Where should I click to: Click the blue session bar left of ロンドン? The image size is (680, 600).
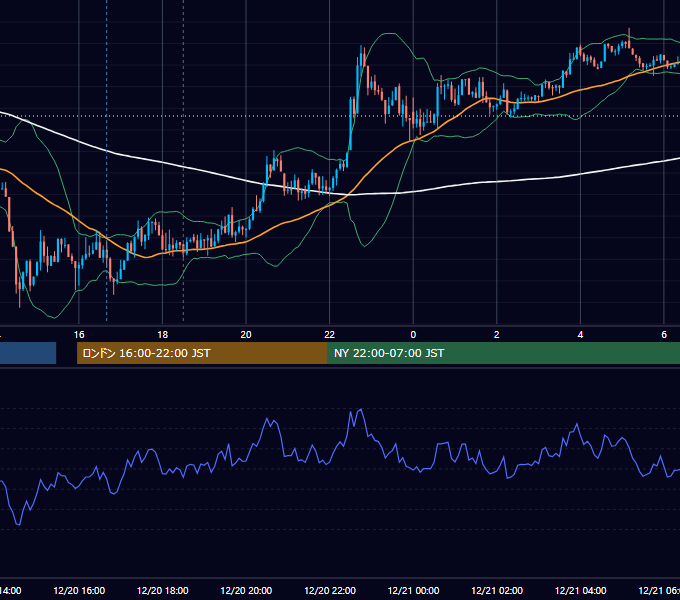tap(28, 353)
